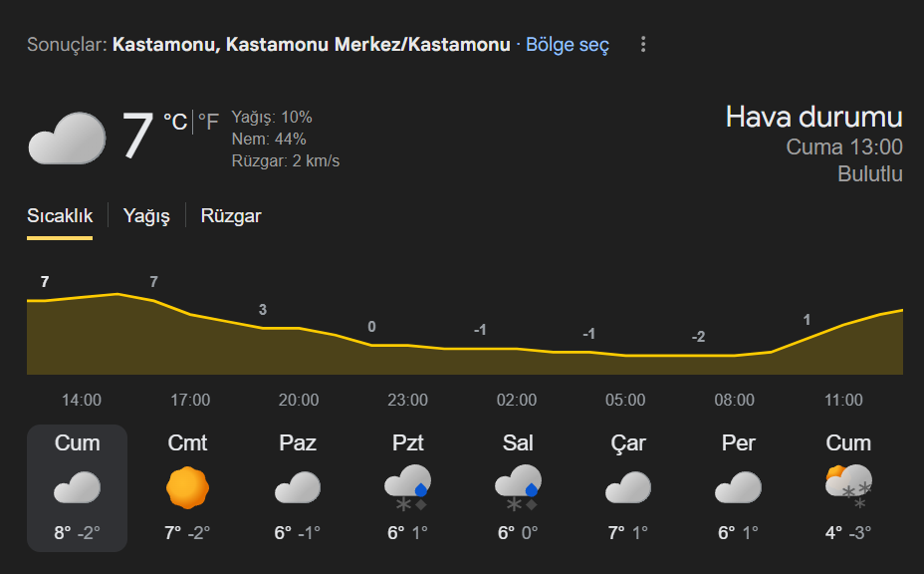Click the sunny icon for Cmt
924x574 pixels.
click(187, 487)
